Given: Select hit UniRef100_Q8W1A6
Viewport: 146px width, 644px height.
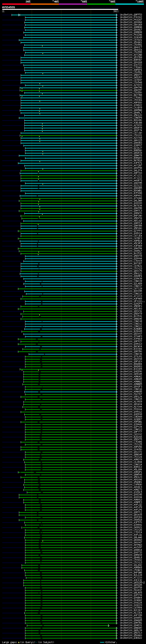Looking at the screenshot, I should pyautogui.click(x=131, y=318).
